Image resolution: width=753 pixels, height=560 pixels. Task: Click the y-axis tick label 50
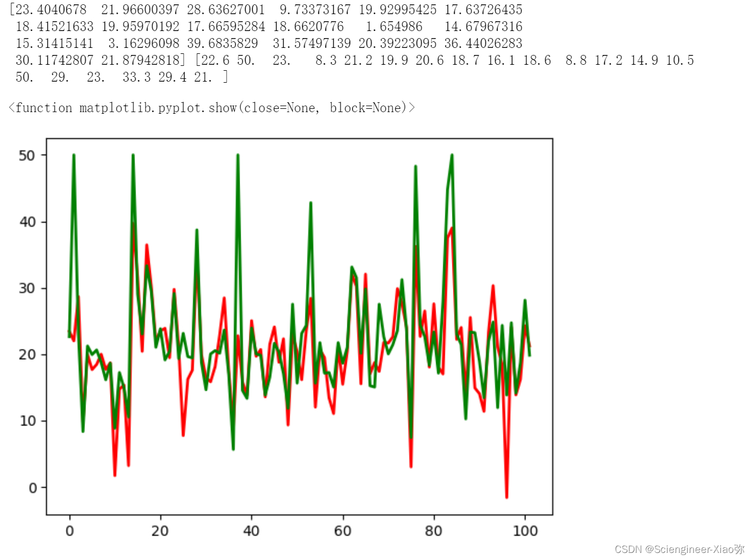click(27, 156)
